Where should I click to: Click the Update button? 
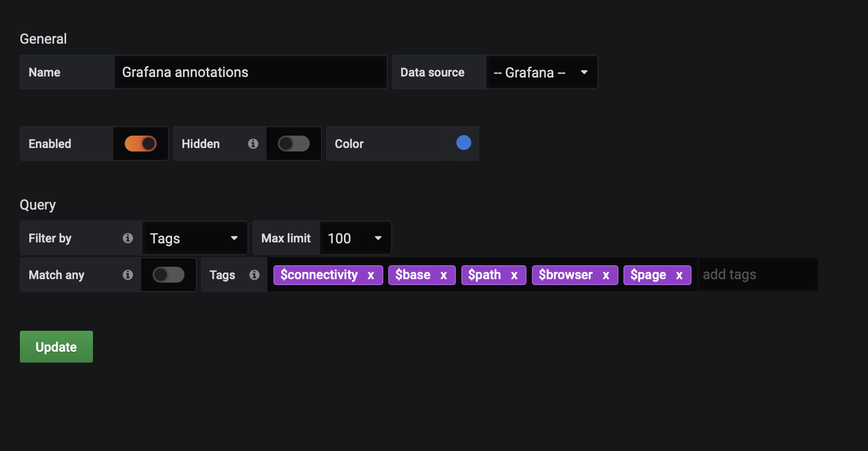[x=56, y=347]
